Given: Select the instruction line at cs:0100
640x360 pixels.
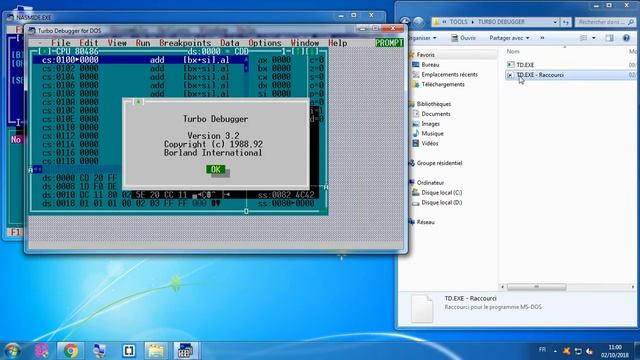Looking at the screenshot, I should 139,60.
